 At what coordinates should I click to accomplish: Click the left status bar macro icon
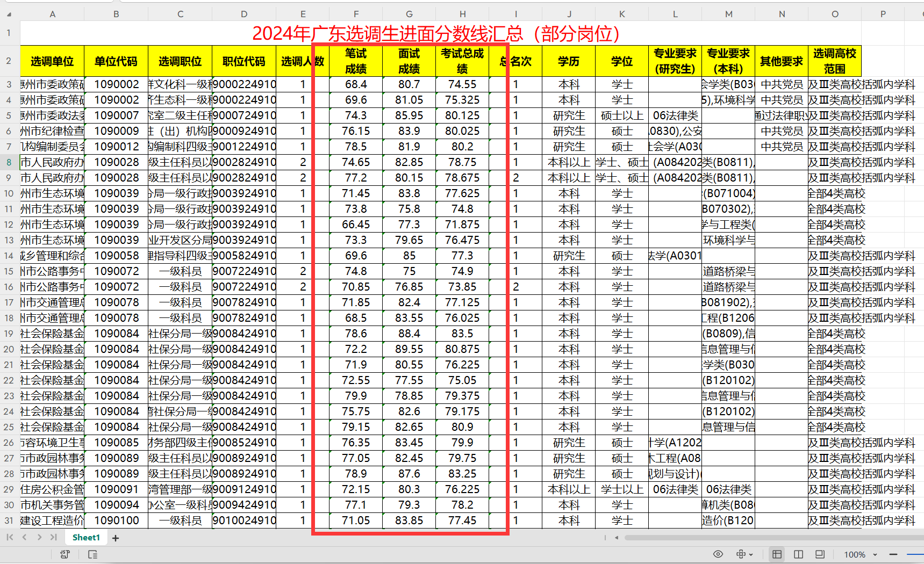(65, 554)
